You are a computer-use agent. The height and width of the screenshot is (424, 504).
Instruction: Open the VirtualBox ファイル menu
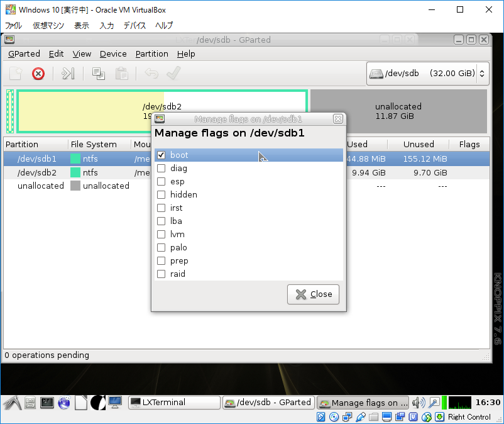click(13, 25)
